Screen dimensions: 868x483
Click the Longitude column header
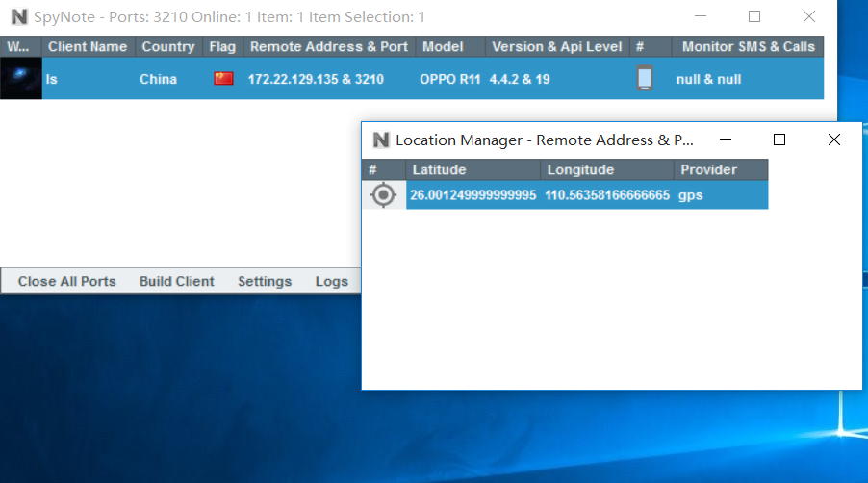tap(607, 170)
